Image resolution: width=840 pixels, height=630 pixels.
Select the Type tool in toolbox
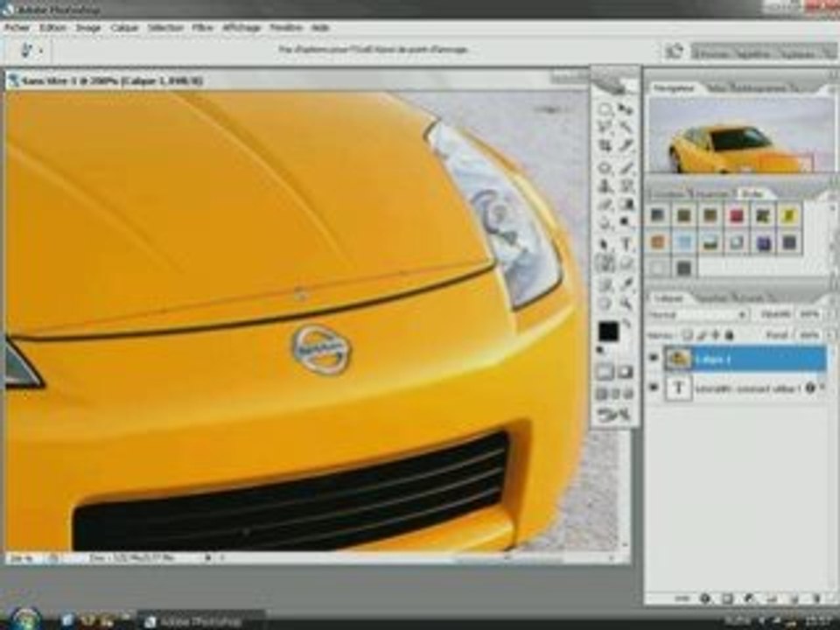pos(625,245)
